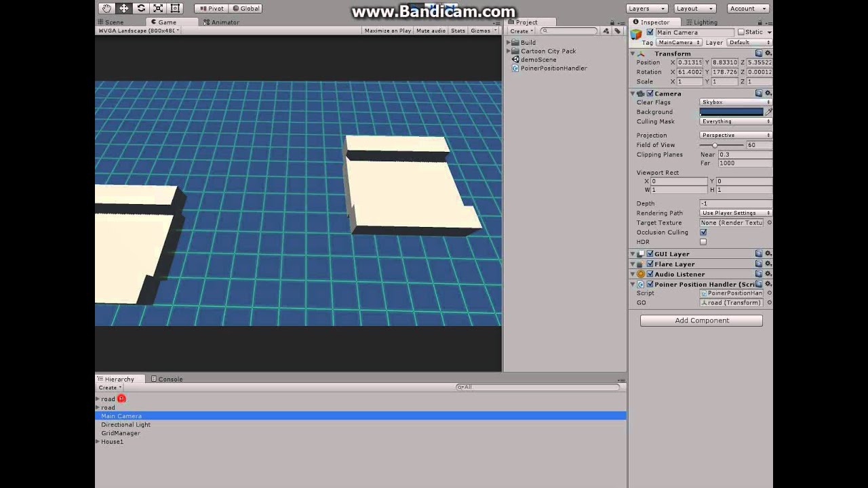Viewport: 868px width, 488px height.
Task: Open Audio Listener gear menu
Action: [x=768, y=274]
